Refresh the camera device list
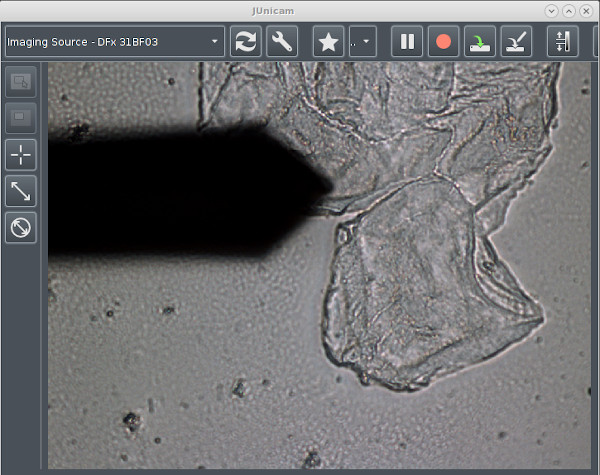The height and width of the screenshot is (475, 600). tap(246, 41)
